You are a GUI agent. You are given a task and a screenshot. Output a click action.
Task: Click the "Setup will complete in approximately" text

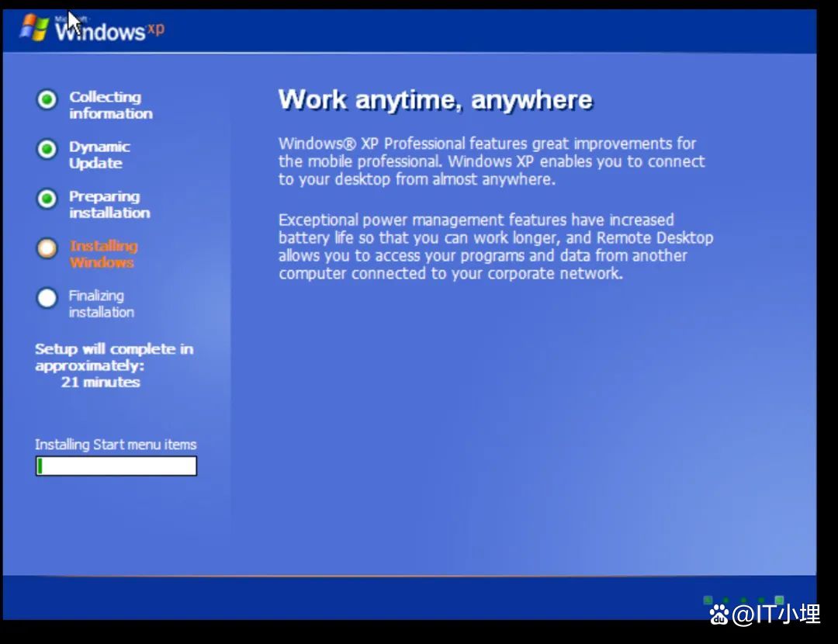(114, 357)
